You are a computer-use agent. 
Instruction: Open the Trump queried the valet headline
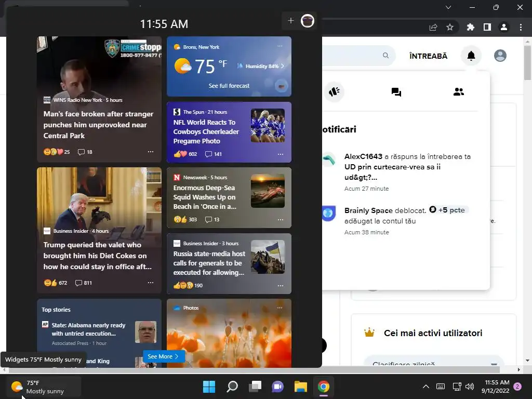pos(98,256)
